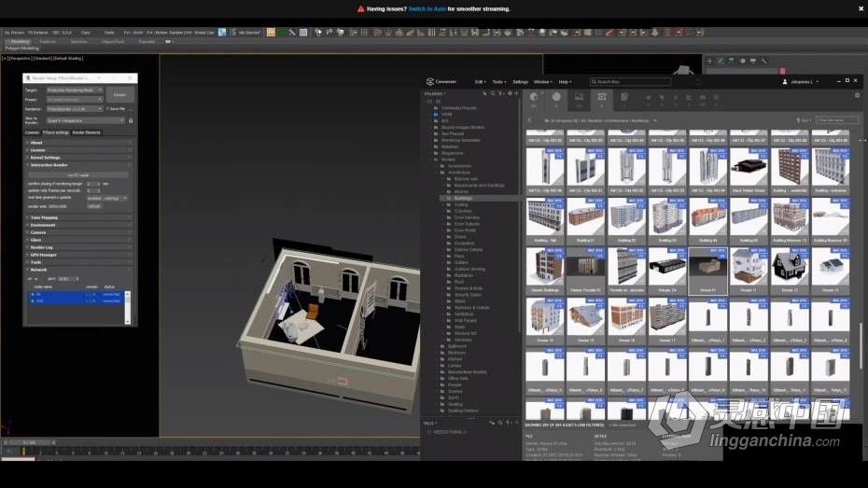The image size is (868, 488).
Task: Open the Create tab in 3ds Max command panel
Action: (709, 61)
